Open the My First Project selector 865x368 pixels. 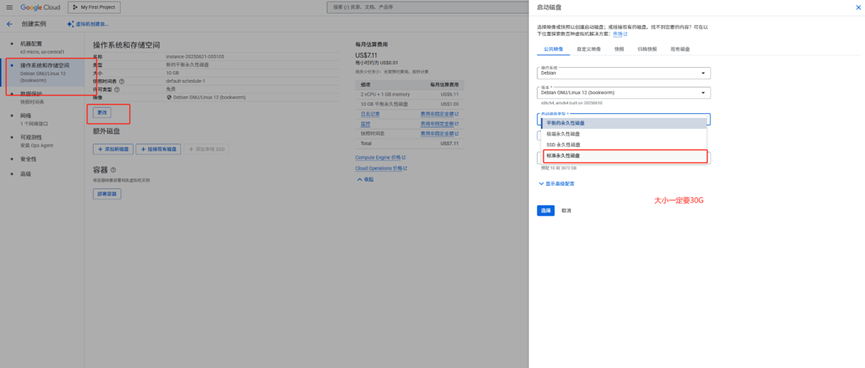(x=94, y=7)
